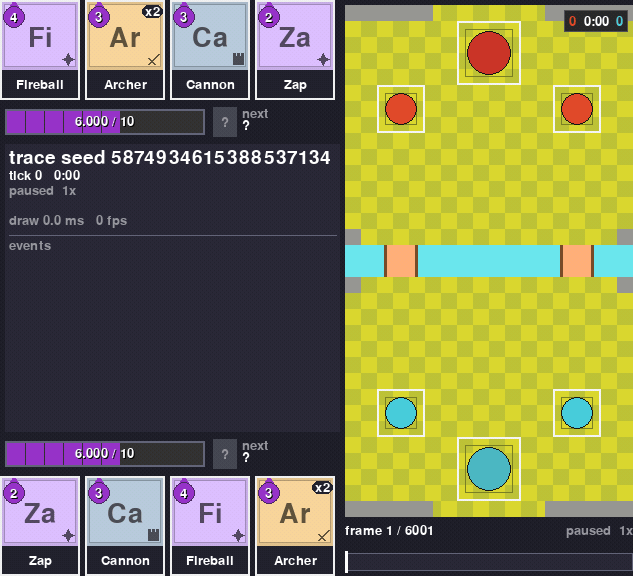Select the bottom Cannon card
This screenshot has height=576, width=633.
pyautogui.click(x=125, y=526)
